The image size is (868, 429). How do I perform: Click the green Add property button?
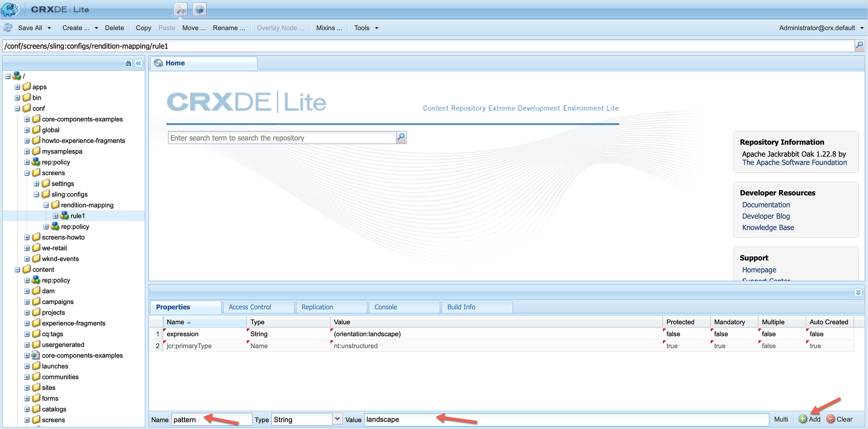point(810,419)
